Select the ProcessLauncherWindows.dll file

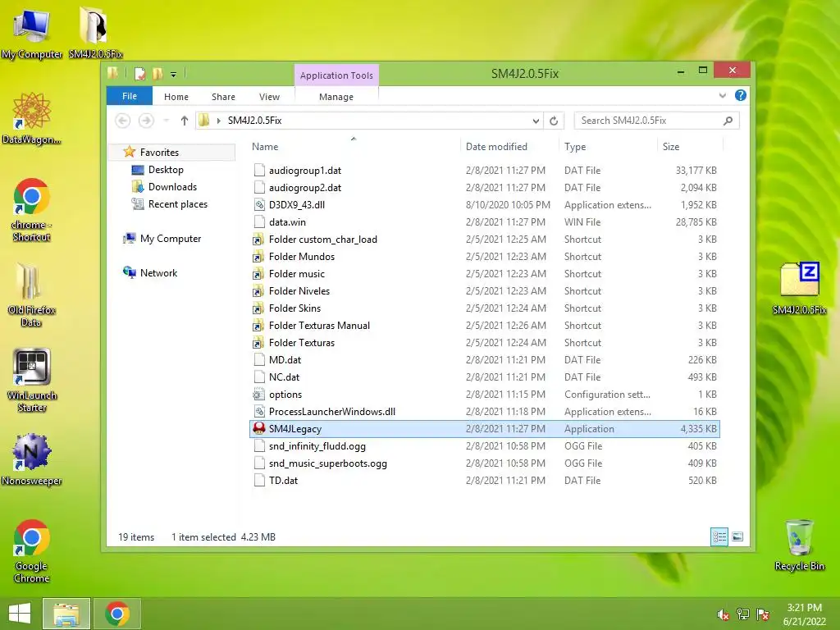point(484,412)
